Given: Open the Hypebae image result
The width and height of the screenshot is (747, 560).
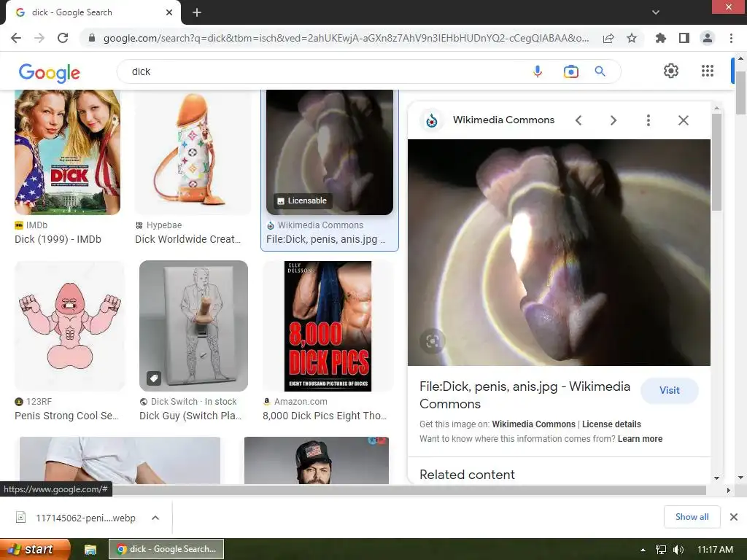Looking at the screenshot, I should coord(193,152).
